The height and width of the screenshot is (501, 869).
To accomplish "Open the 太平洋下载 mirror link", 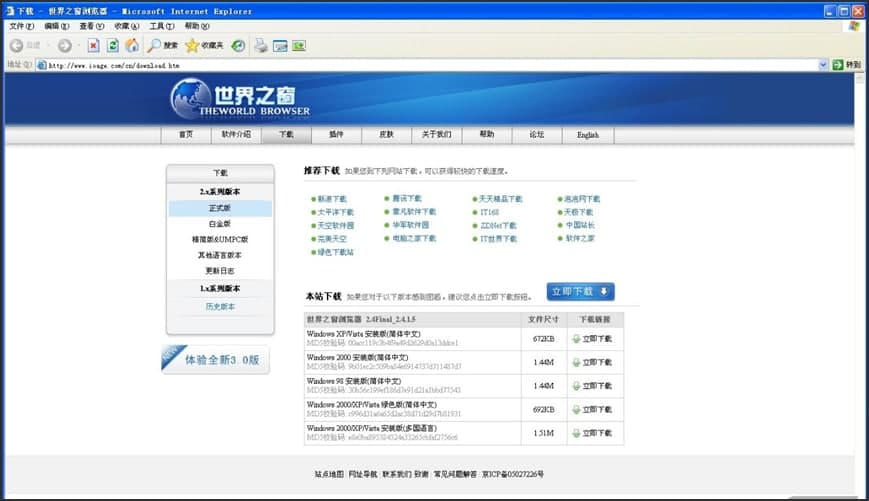I will [335, 212].
